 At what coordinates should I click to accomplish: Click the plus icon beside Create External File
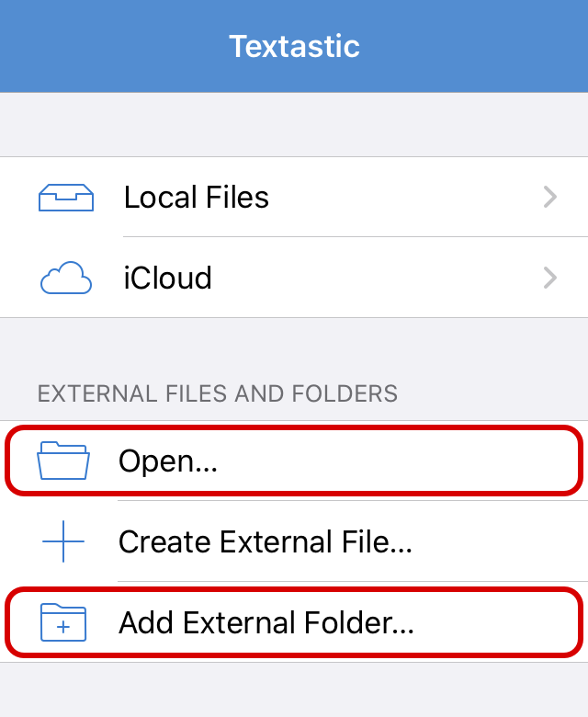(x=63, y=541)
